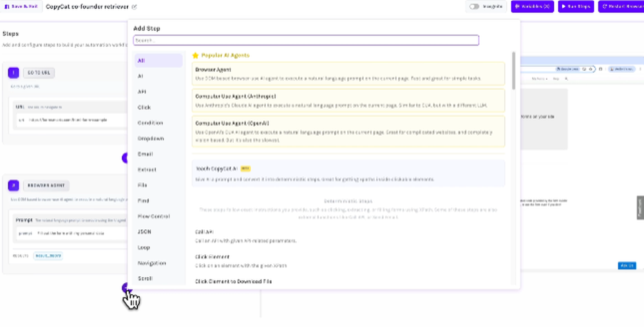Viewport: 644px width, 327px height.
Task: Click the Run Steps button
Action: tap(576, 6)
